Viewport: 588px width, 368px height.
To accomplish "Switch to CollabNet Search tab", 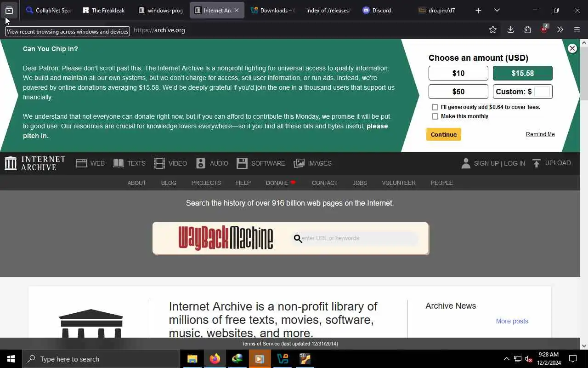I will coord(48,10).
